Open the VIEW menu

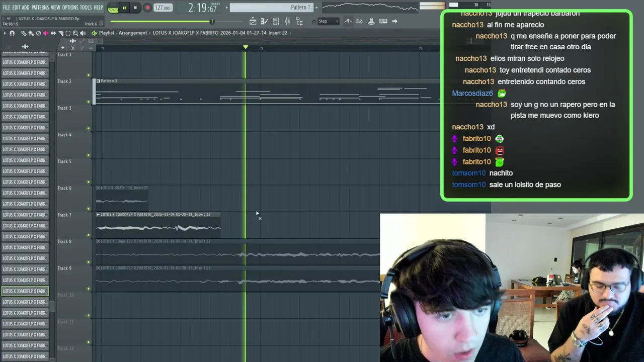(55, 8)
